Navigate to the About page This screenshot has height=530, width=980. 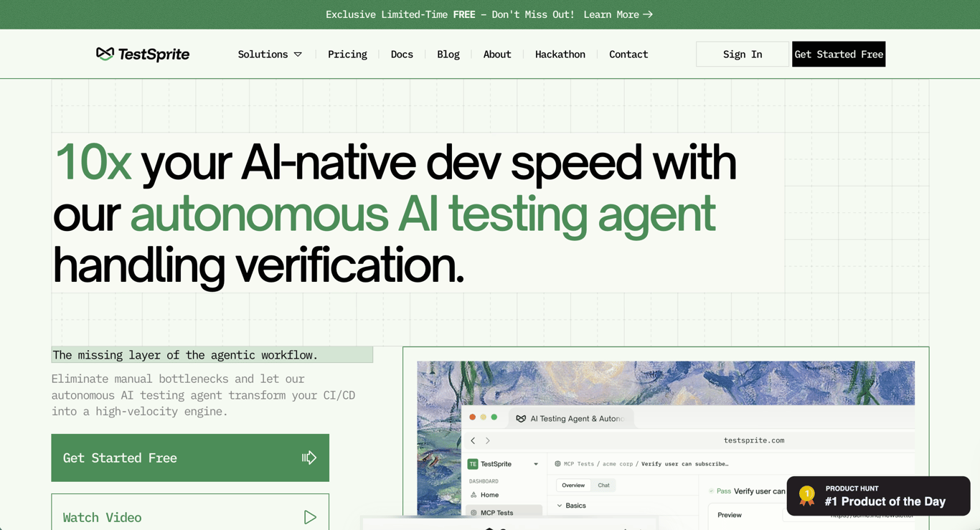coord(497,55)
